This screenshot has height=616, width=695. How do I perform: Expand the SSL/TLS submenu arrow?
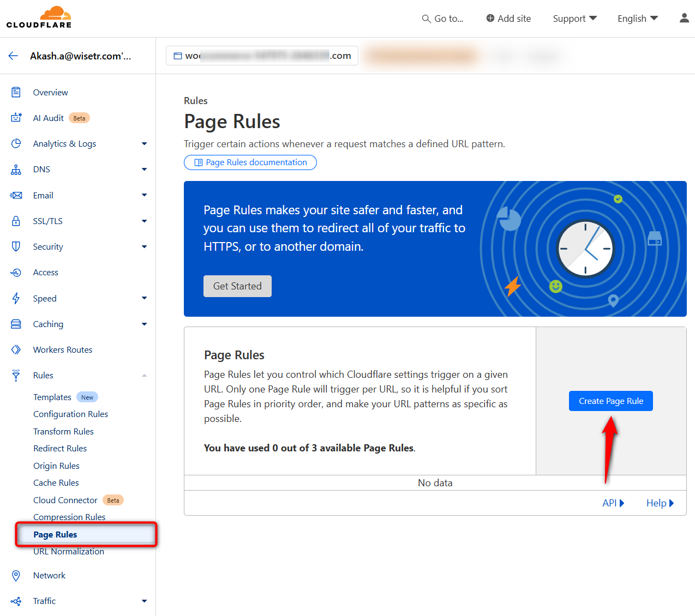(144, 221)
